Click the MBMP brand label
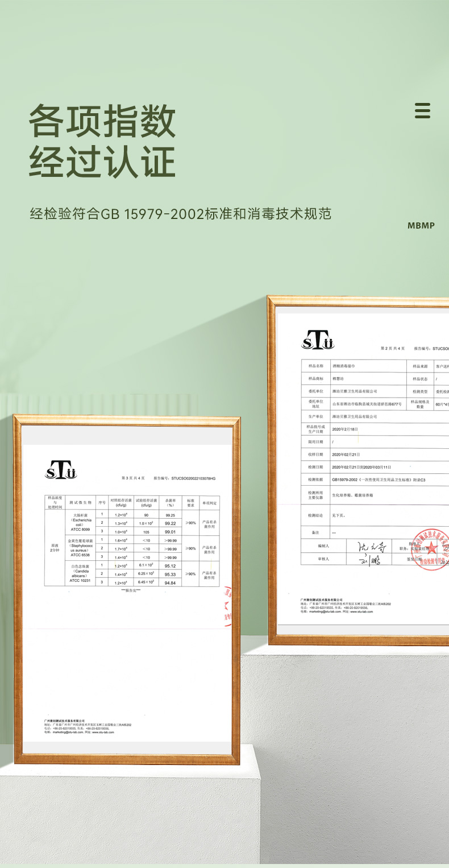The image size is (449, 868). pos(421,226)
